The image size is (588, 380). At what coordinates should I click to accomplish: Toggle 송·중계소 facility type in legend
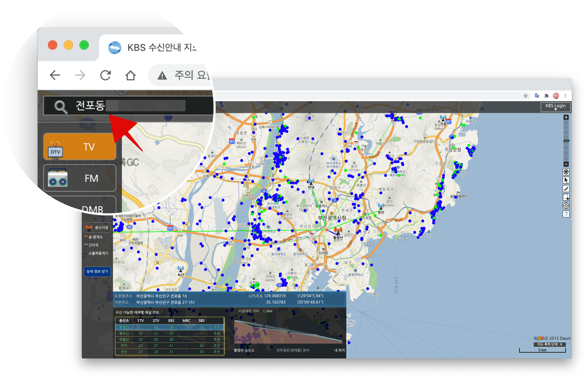pyautogui.click(x=93, y=237)
